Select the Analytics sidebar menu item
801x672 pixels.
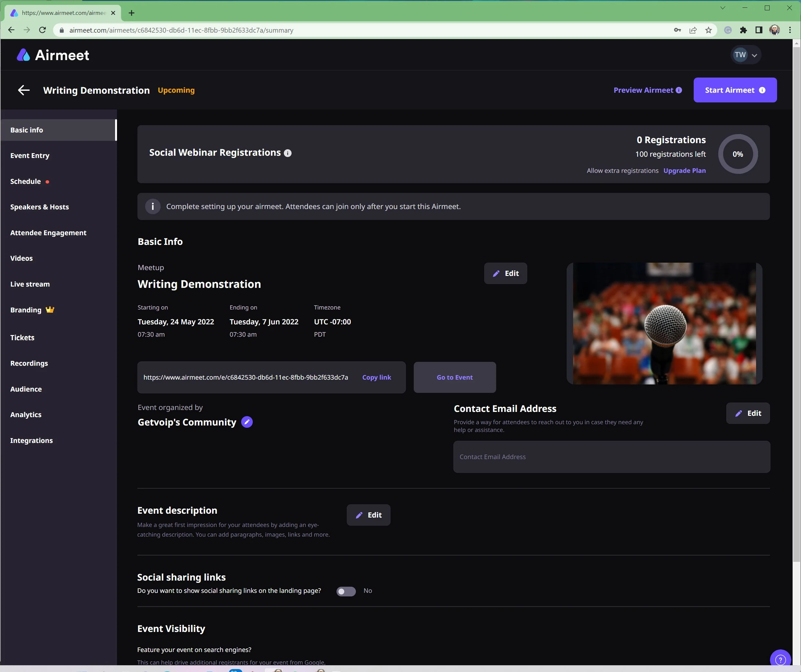tap(26, 415)
